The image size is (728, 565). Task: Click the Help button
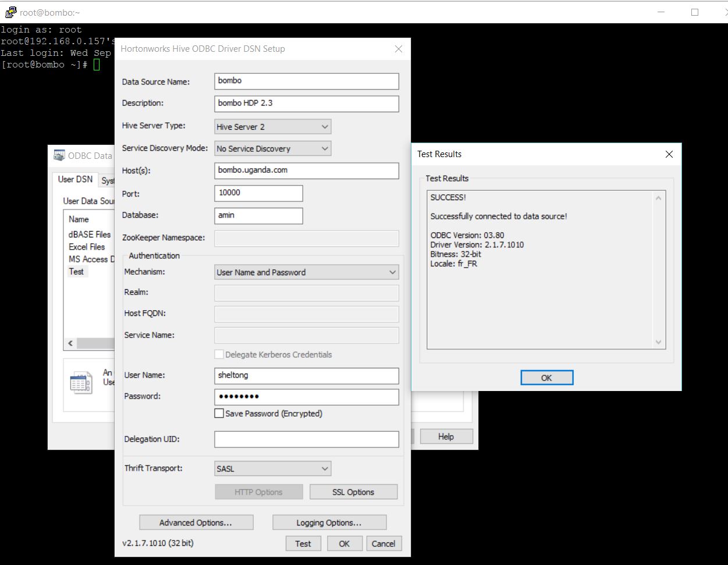coord(446,436)
